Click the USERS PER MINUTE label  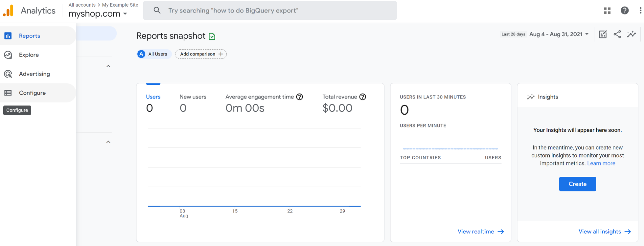423,126
